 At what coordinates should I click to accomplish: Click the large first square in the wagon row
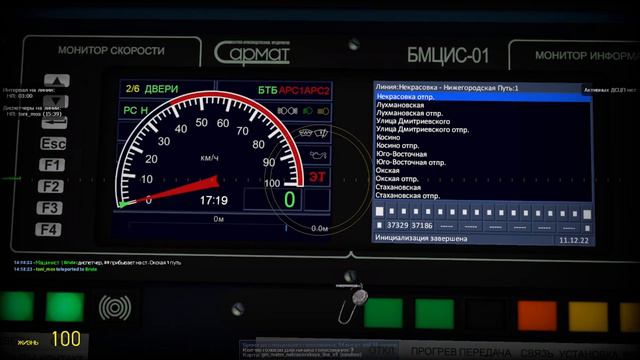click(x=380, y=211)
